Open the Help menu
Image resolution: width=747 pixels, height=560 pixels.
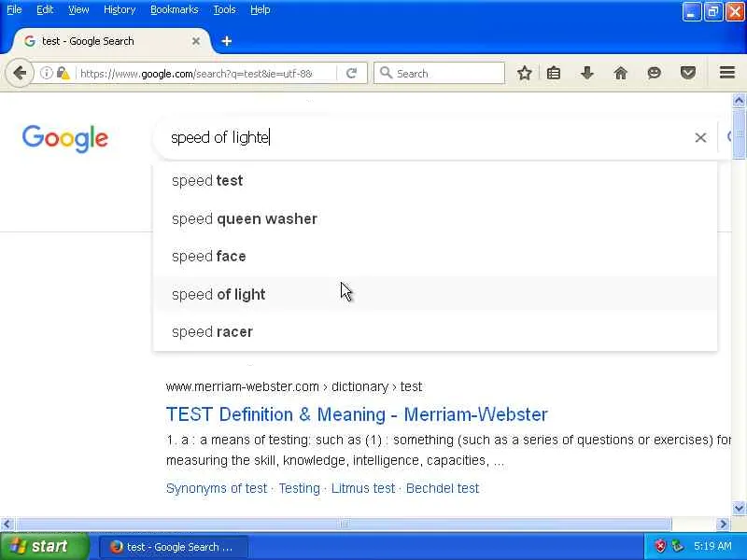click(x=261, y=9)
